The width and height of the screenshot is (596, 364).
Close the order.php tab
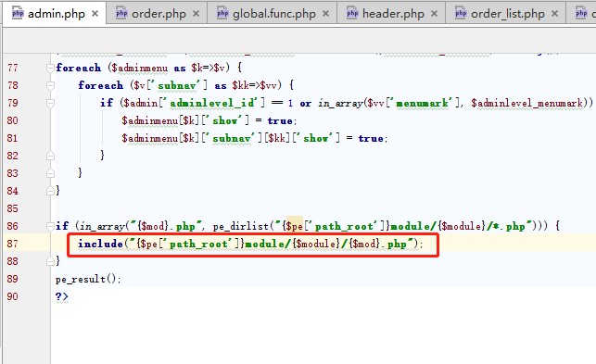[196, 14]
